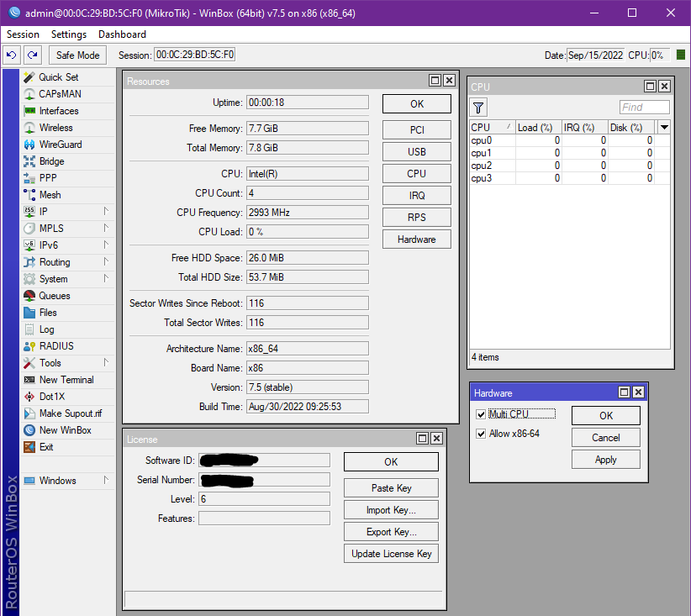The image size is (691, 616).
Task: Expand the System submenu
Action: (49, 278)
